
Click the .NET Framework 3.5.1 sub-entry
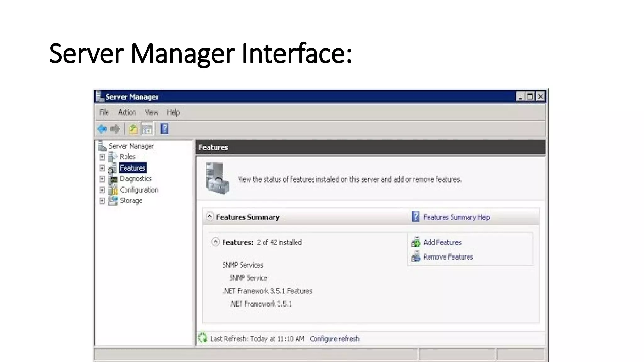(x=261, y=304)
